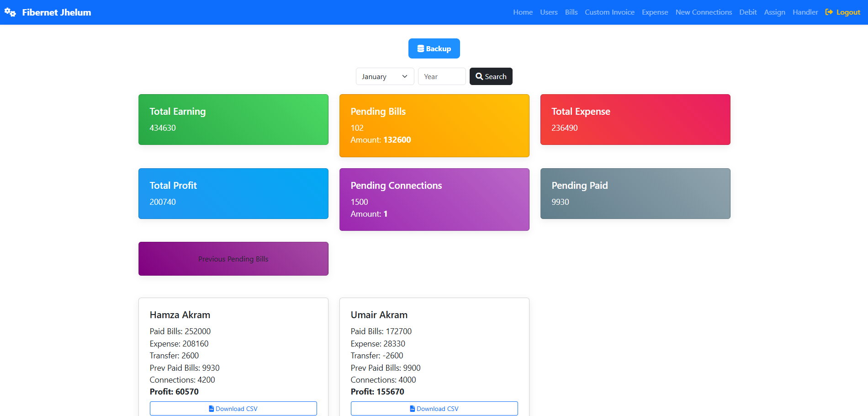
Task: Go to the Debit section
Action: 748,12
